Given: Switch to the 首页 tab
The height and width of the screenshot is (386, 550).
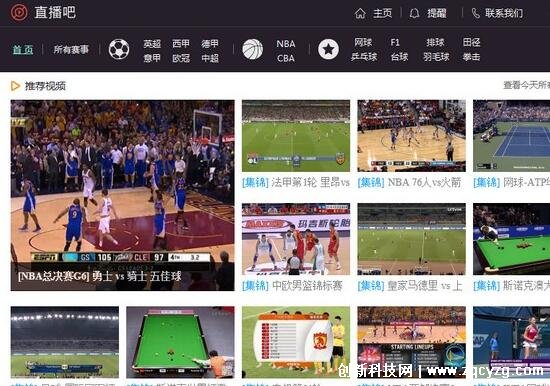Looking at the screenshot, I should click(23, 49).
